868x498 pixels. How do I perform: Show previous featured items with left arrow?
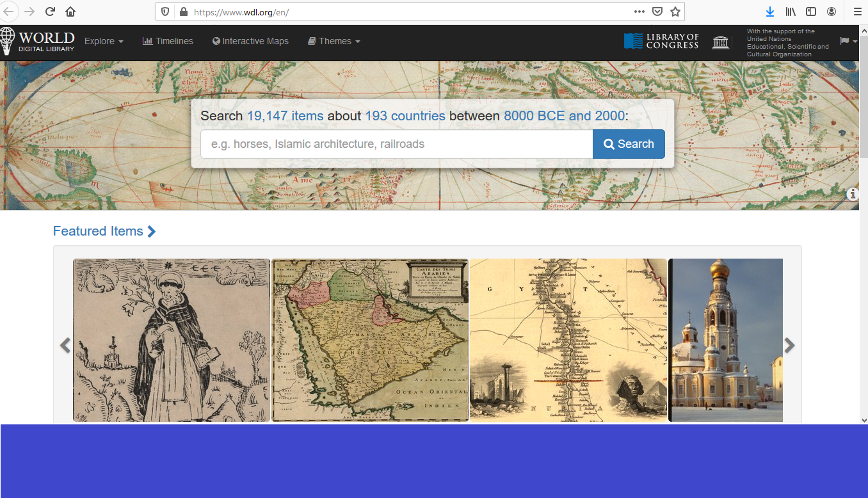tap(65, 346)
